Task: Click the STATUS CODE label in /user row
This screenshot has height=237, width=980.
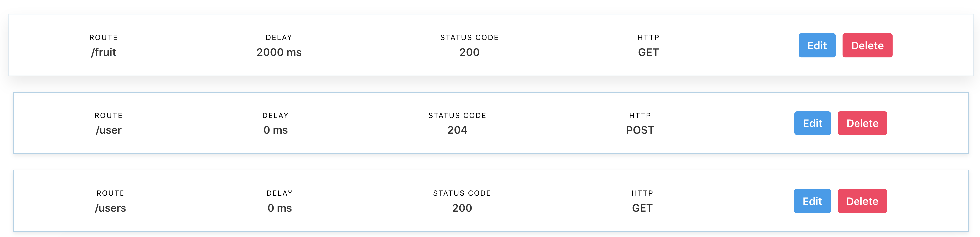Action: click(x=457, y=115)
